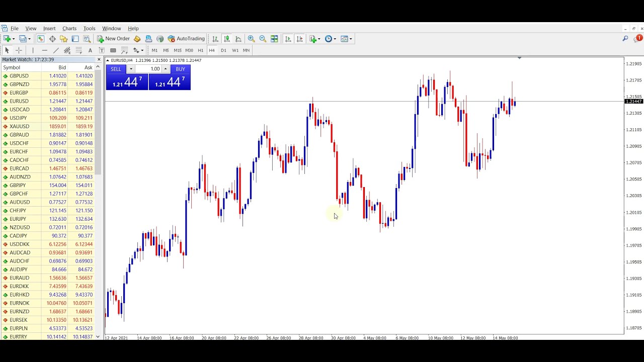Select the Text Label tool
The image size is (644, 362).
tap(102, 50)
